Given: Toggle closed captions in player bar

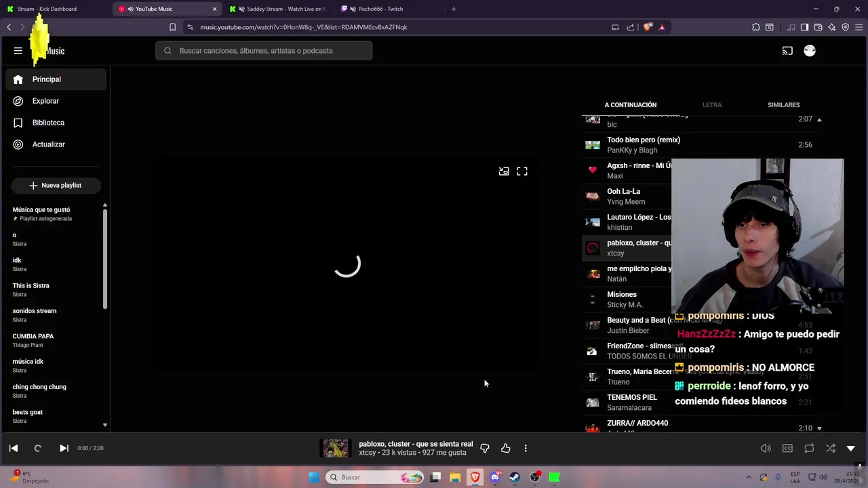Looking at the screenshot, I should click(787, 448).
